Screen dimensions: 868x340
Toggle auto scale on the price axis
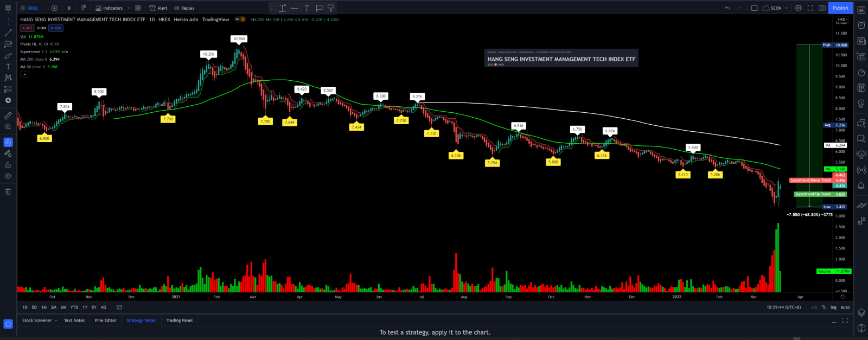pyautogui.click(x=845, y=307)
